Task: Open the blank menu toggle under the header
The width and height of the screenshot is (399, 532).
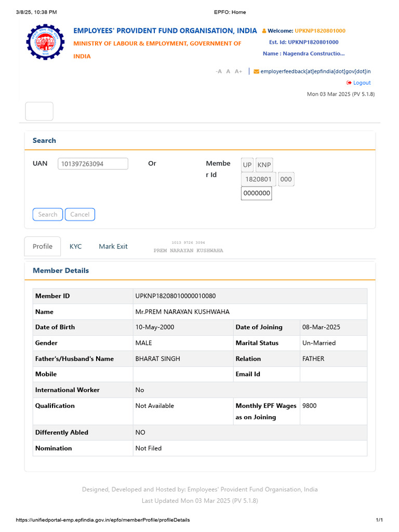Action: coord(39,112)
